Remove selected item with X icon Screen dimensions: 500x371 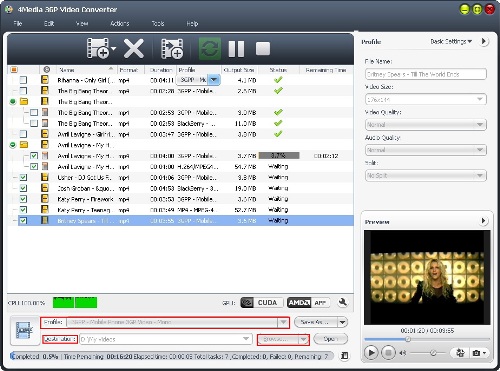[x=134, y=49]
